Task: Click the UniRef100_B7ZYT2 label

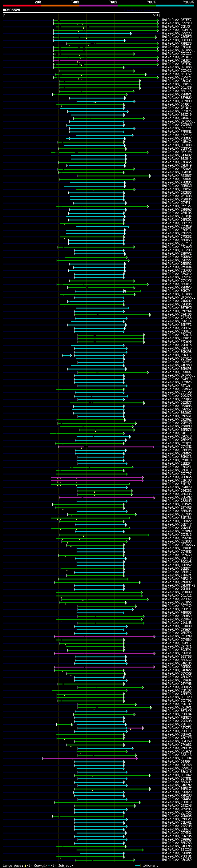Action: tap(177, 135)
